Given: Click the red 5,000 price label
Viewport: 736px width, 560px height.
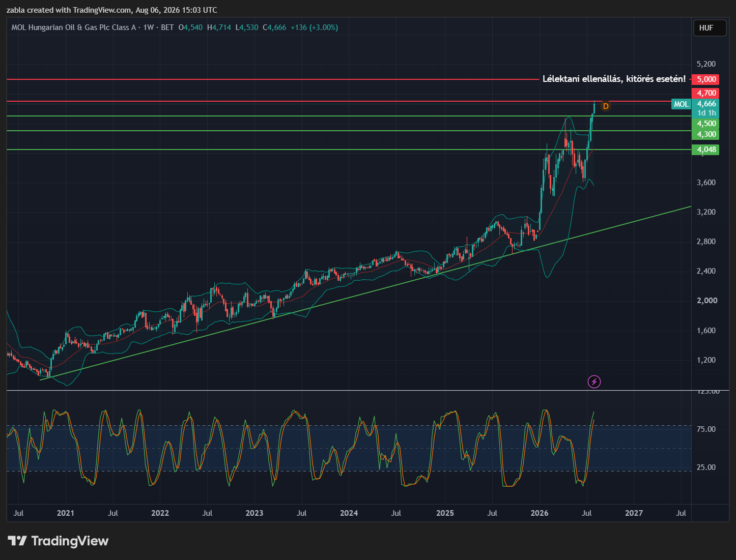Looking at the screenshot, I should click(x=705, y=79).
